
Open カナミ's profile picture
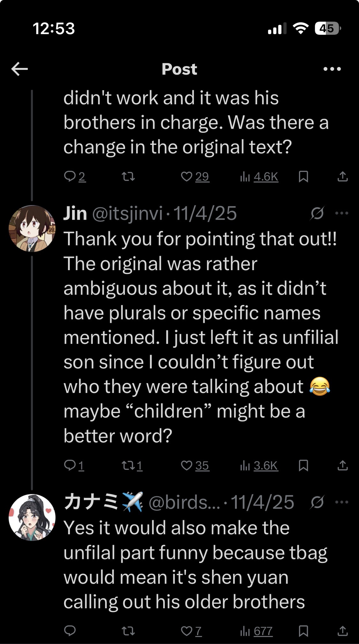tap(32, 517)
